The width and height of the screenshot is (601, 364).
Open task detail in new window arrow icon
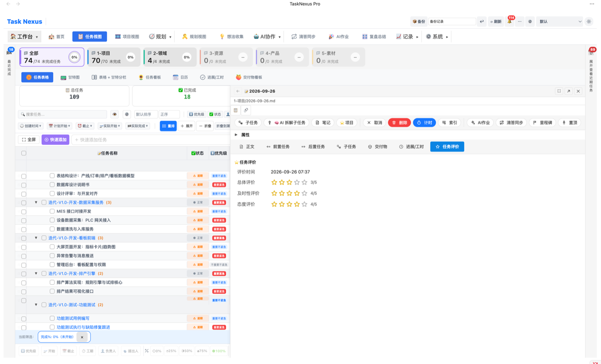(x=568, y=91)
